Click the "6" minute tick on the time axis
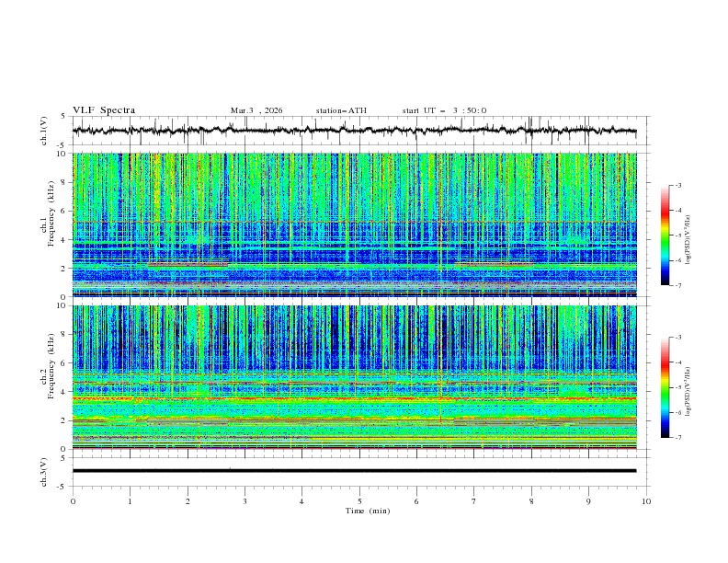Viewport: 728px width, 563px height. pyautogui.click(x=416, y=501)
